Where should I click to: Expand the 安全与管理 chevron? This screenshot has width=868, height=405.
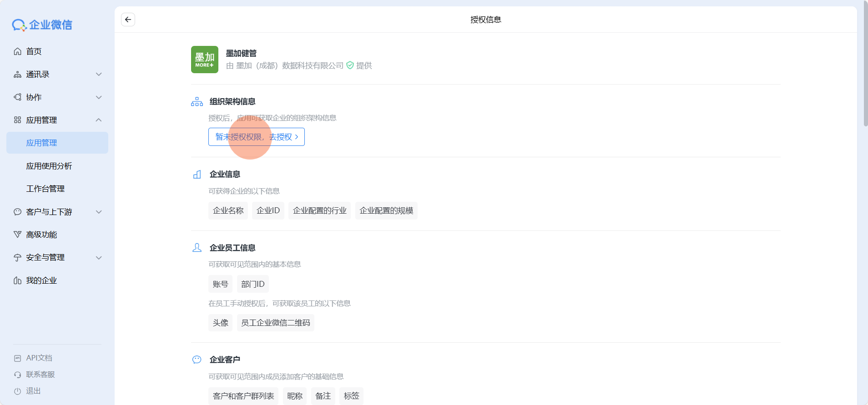(99, 258)
